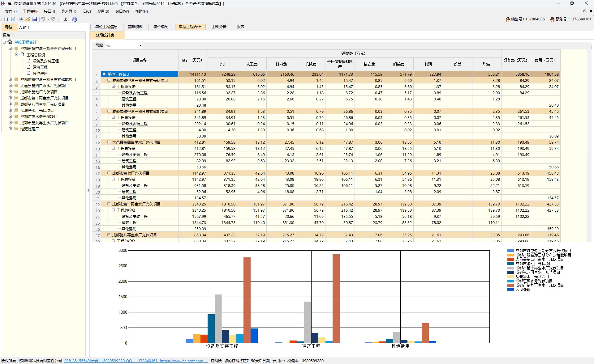Screen dimensions: 594x364
Task: Click the floppy disk save icon
Action: (x=35, y=19)
